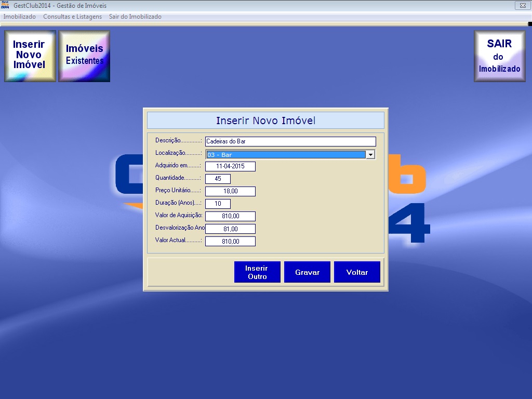Viewport: 532px width, 399px height.
Task: Focus the Adquirido em date field
Action: click(230, 166)
